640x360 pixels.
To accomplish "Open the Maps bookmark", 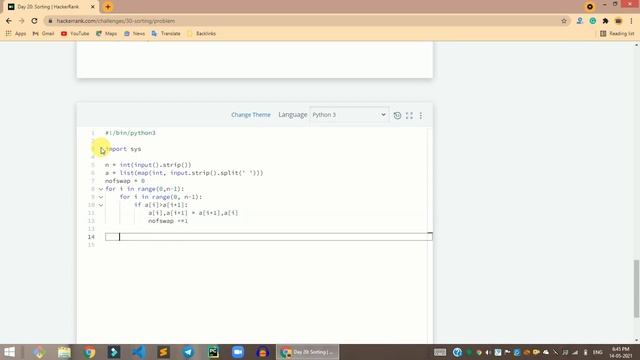I will point(107,33).
